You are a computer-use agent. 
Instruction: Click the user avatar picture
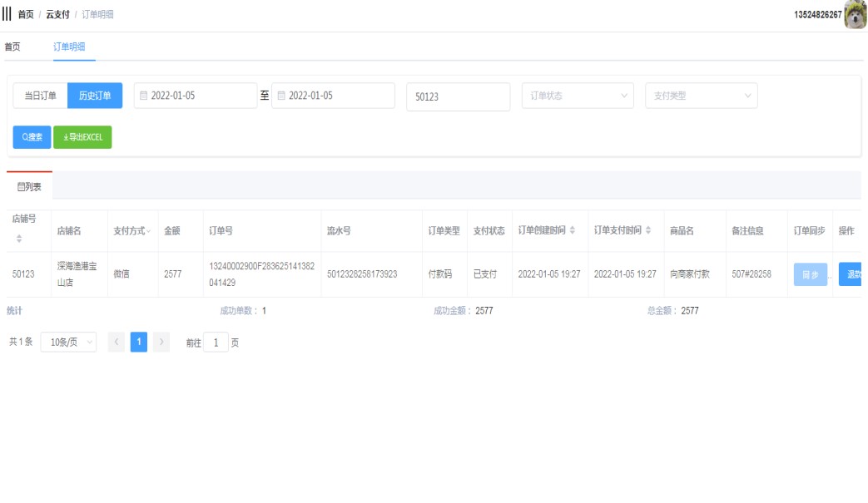point(856,15)
